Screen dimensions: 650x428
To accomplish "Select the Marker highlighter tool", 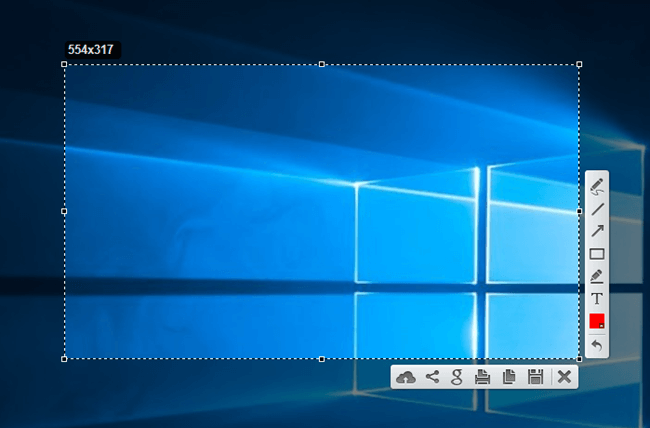I will click(597, 276).
